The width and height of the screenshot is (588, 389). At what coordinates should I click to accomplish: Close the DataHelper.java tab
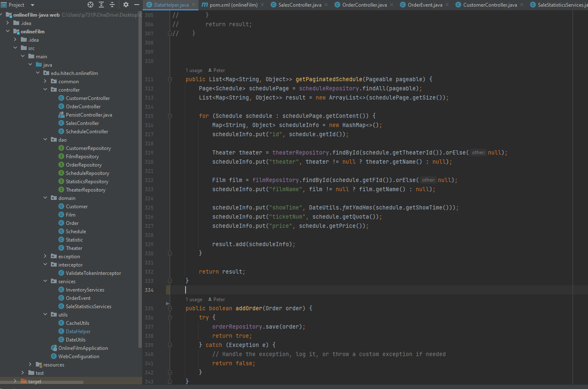coord(193,5)
